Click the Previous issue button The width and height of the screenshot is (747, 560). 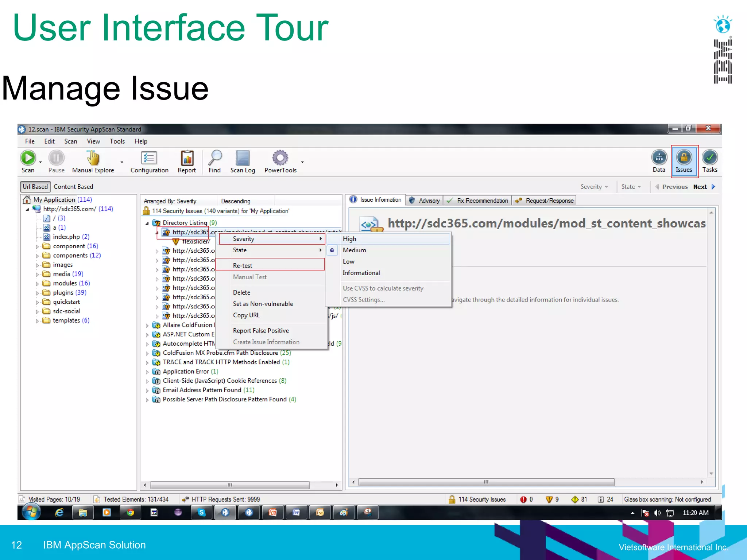[671, 187]
